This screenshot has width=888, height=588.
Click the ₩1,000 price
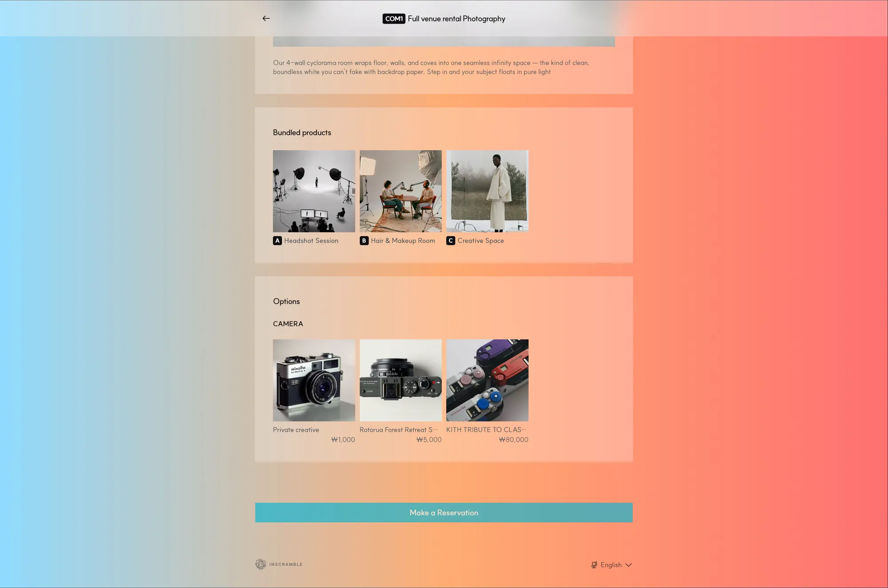pyautogui.click(x=343, y=440)
